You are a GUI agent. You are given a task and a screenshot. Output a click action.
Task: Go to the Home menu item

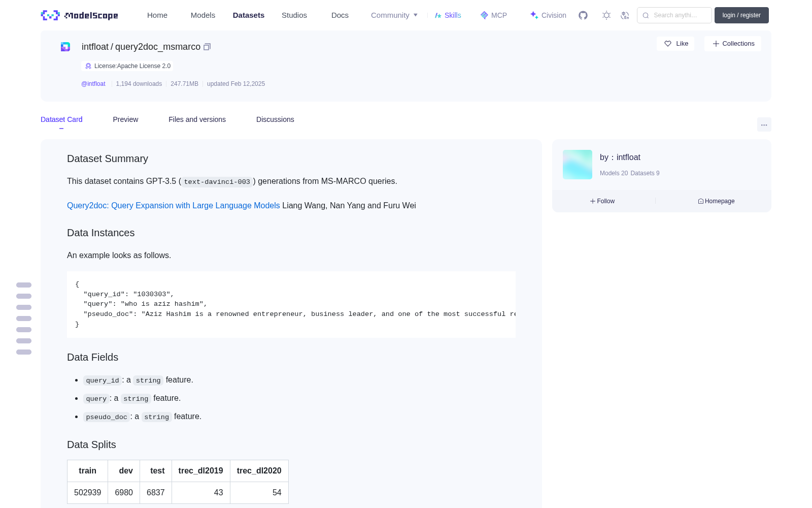(157, 15)
